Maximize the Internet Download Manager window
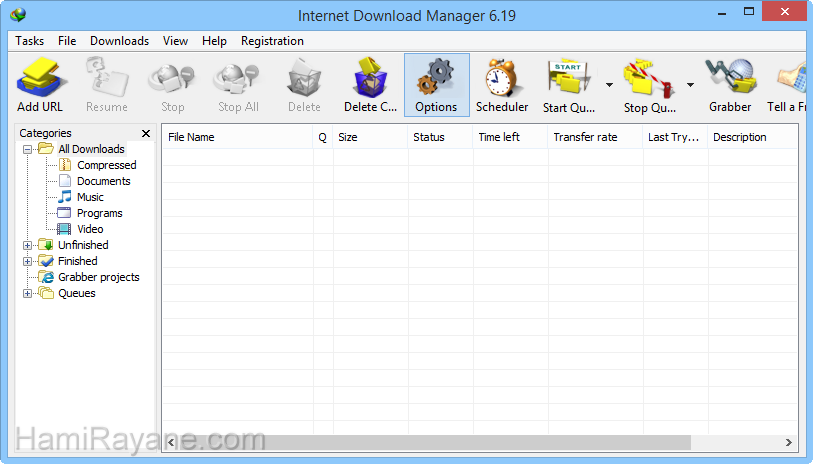Screen dimensions: 813x464 point(749,11)
